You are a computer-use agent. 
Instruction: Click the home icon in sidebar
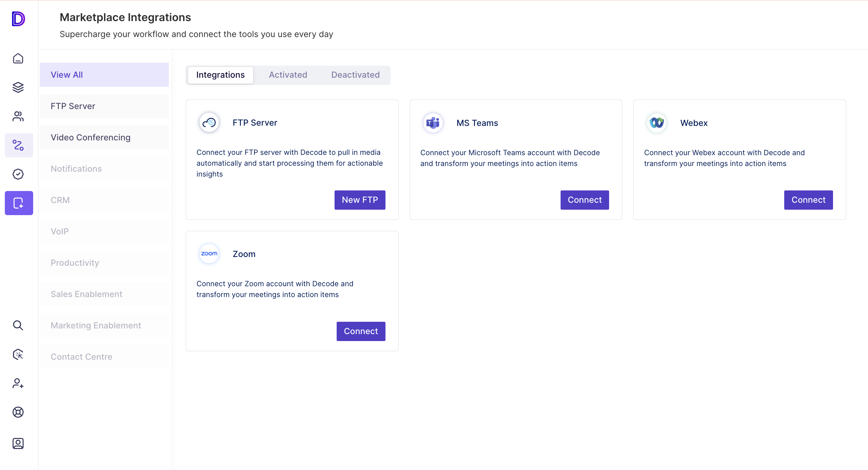[x=18, y=59]
